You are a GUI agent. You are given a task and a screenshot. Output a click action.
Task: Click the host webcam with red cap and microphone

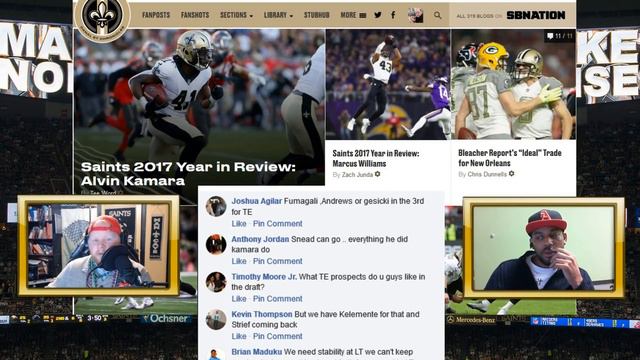click(98, 245)
